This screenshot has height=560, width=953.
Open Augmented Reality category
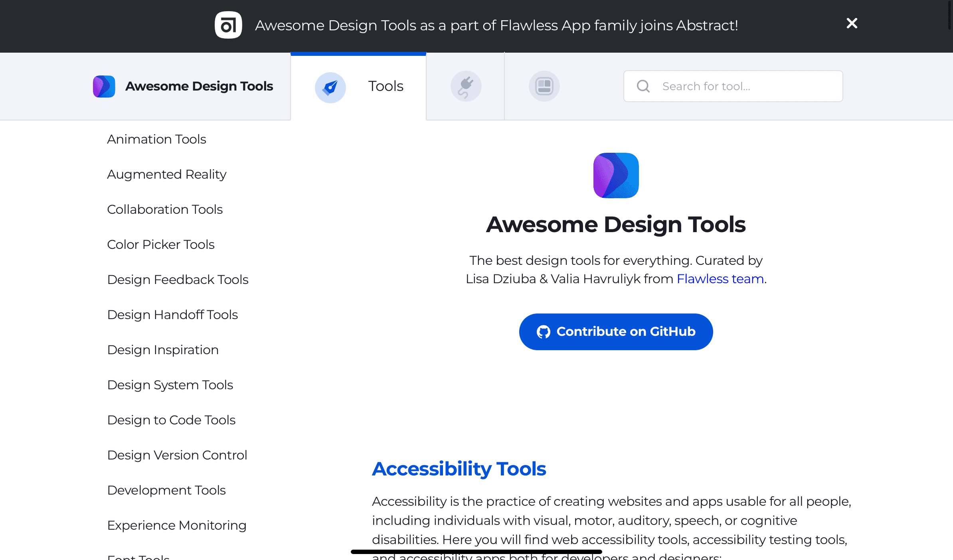(167, 174)
